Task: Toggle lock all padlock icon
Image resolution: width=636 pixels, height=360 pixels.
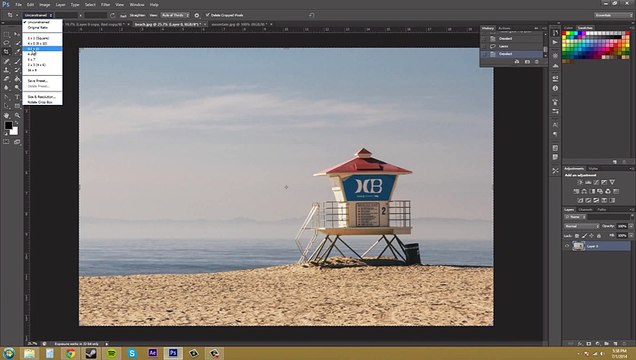Action: [599, 236]
